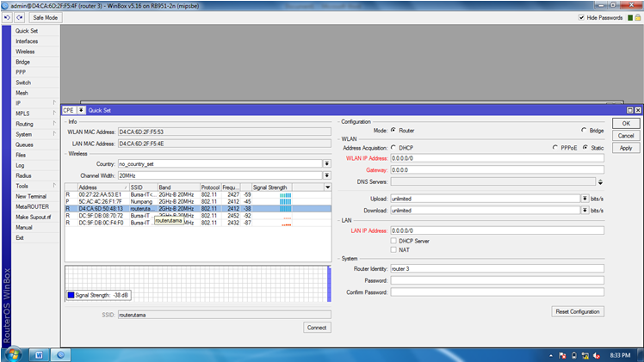The width and height of the screenshot is (644, 362).
Task: Click the Undo arrow icon in toolbar
Action: point(7,18)
